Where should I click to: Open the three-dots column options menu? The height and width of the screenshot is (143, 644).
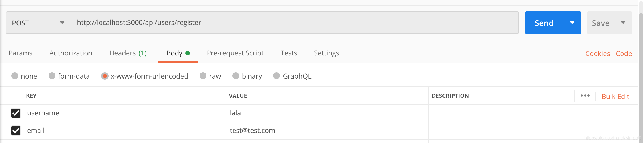[x=585, y=96]
